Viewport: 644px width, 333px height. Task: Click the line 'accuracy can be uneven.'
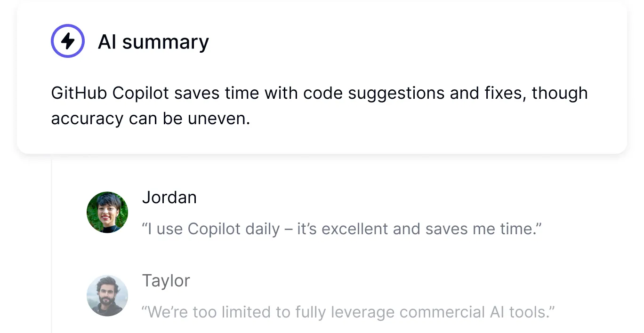tap(151, 119)
